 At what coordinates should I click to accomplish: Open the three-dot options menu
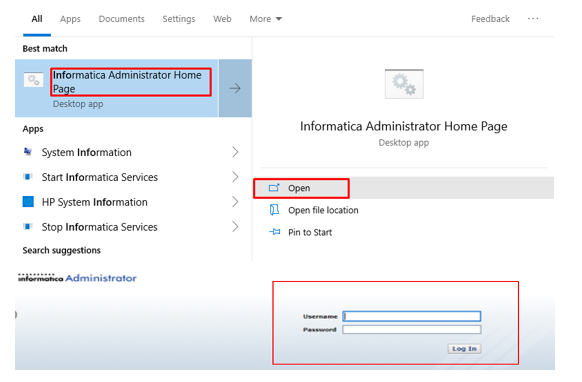[x=533, y=19]
